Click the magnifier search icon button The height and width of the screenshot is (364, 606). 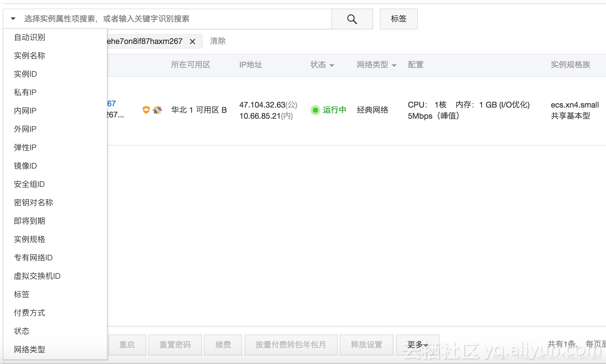[352, 19]
